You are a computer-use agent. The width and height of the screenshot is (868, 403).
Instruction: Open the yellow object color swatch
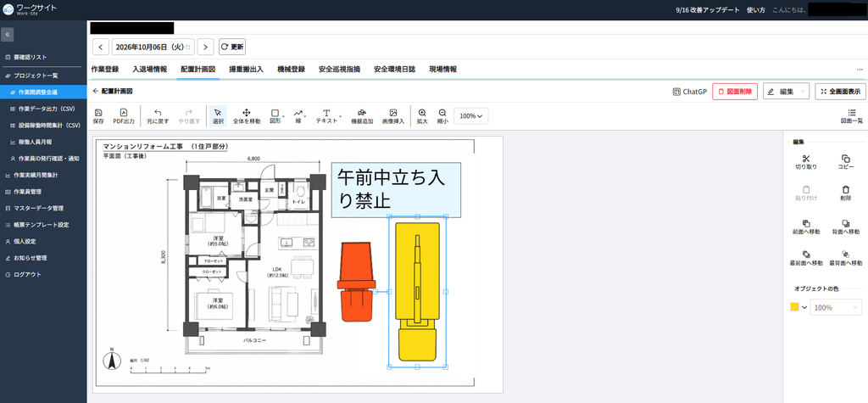[x=794, y=307]
